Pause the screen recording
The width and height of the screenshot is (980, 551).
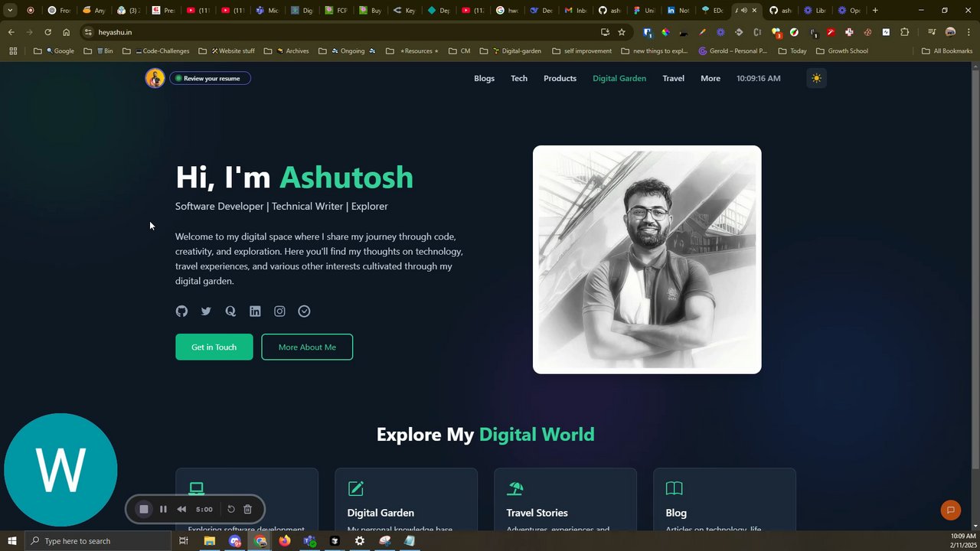pyautogui.click(x=163, y=509)
